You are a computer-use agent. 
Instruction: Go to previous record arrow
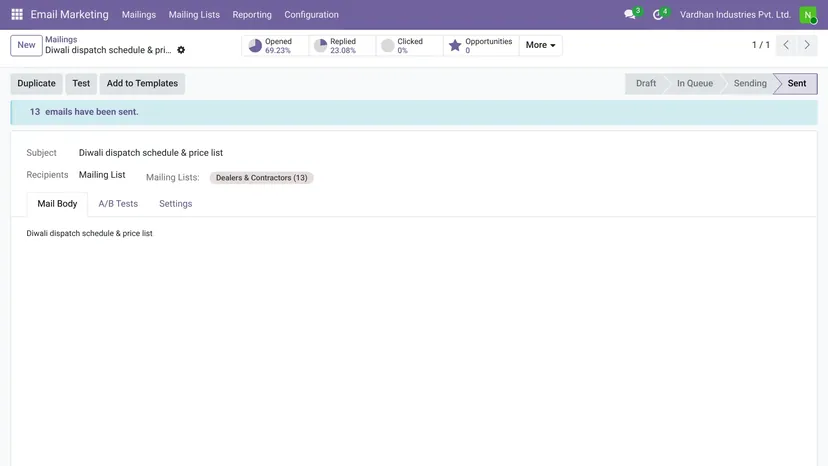pos(786,45)
